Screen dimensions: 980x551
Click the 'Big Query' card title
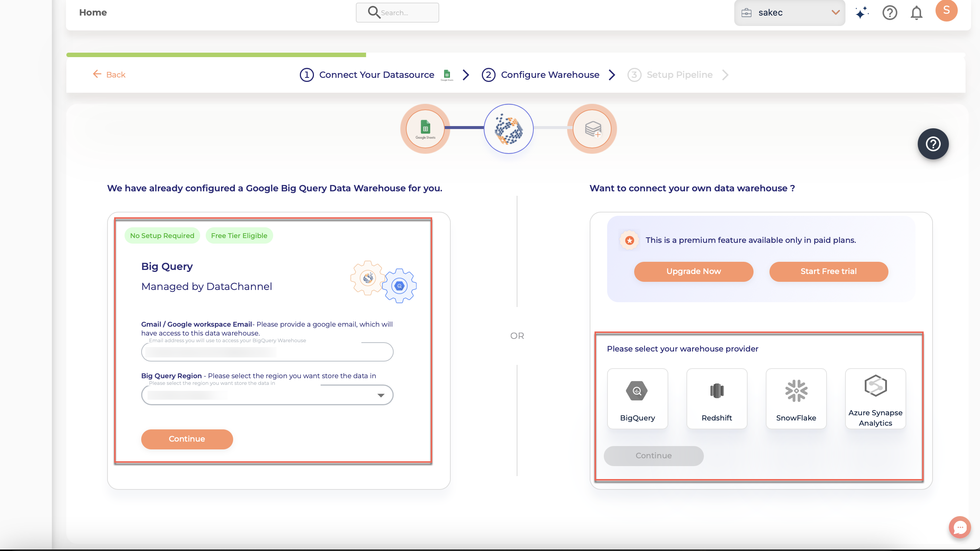[167, 266]
